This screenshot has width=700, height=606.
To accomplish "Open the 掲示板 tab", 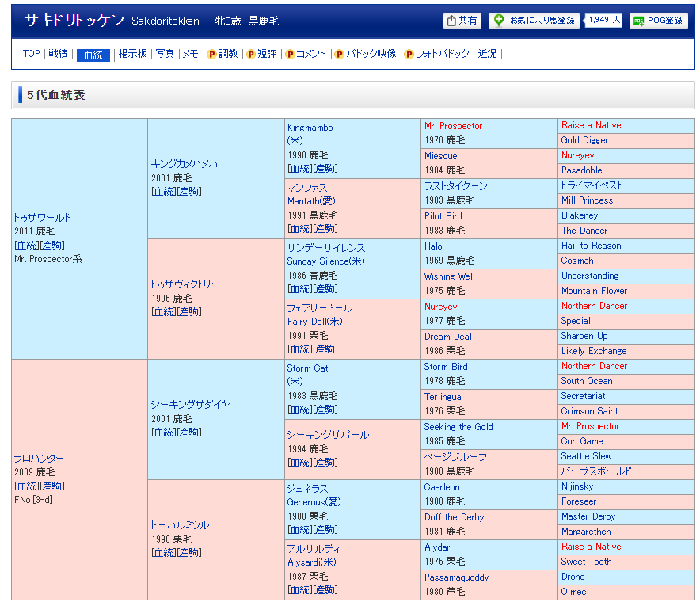I will point(132,54).
